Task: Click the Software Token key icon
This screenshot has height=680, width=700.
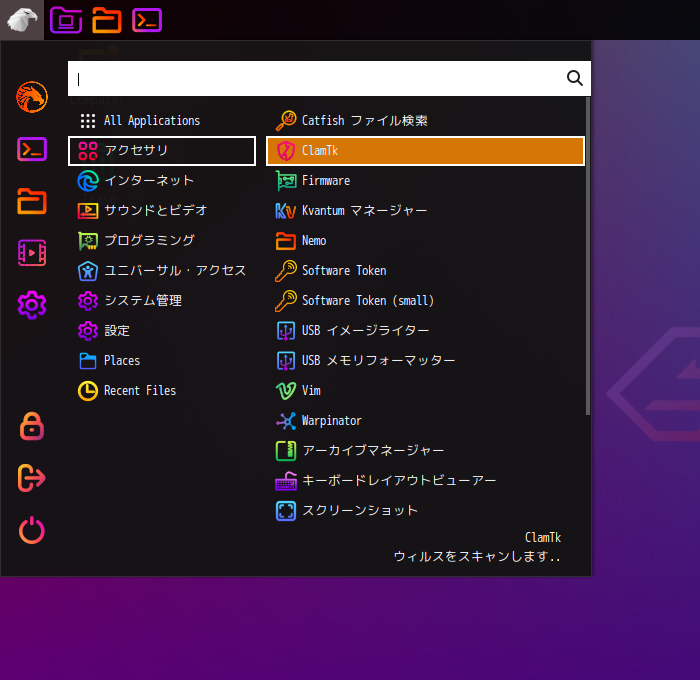Action: (286, 271)
